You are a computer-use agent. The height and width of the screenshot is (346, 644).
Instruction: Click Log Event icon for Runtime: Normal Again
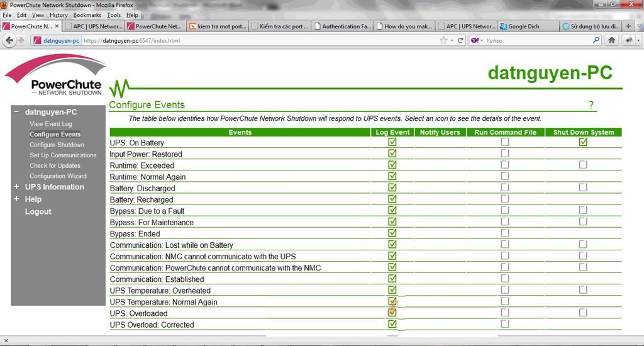392,176
